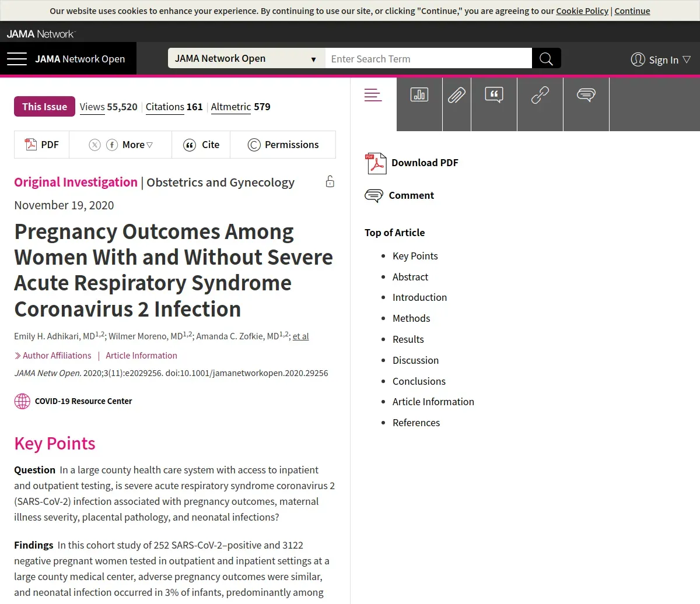
Task: Open the COVID-19 Resource Center link
Action: click(83, 401)
